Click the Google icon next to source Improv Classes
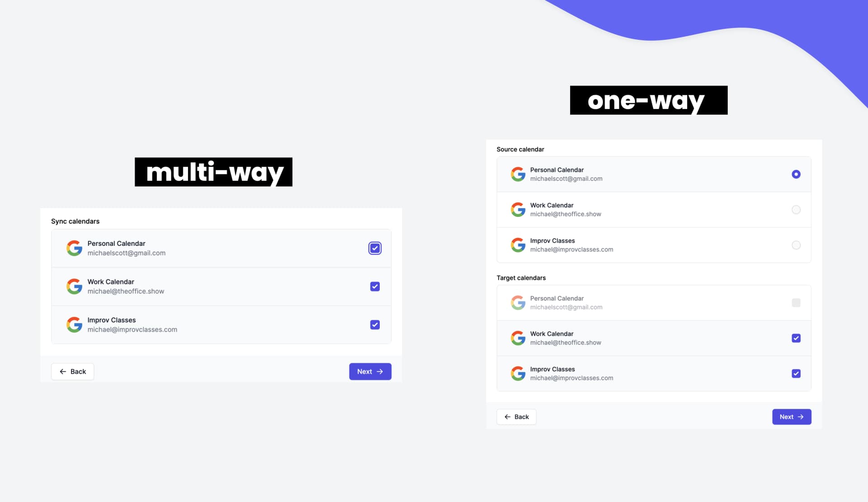Image resolution: width=868 pixels, height=502 pixels. coord(518,244)
